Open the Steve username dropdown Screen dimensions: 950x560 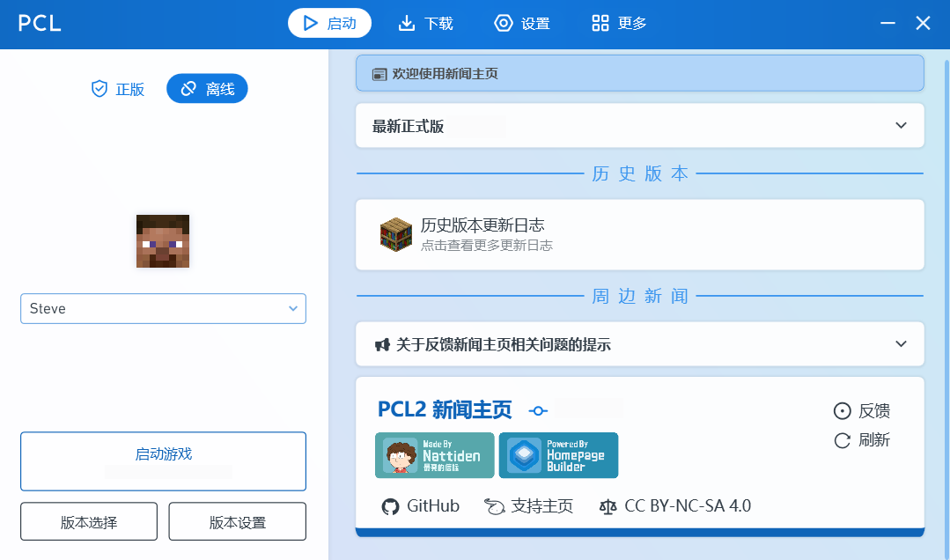tap(293, 308)
